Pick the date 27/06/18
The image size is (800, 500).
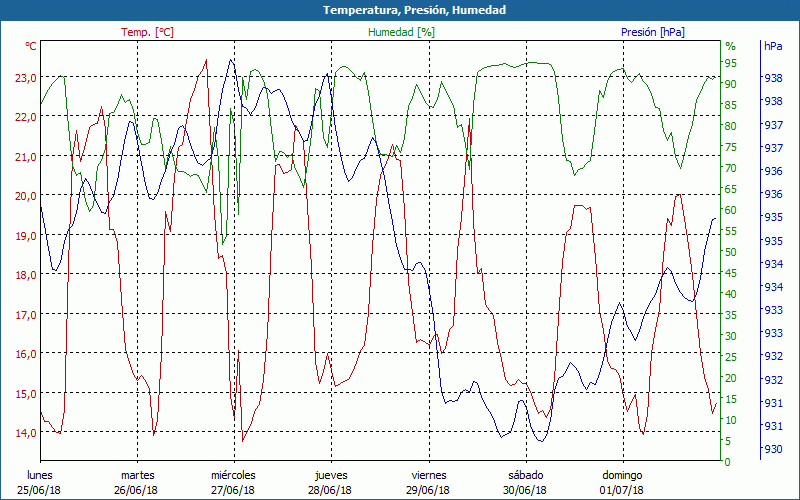pos(233,490)
